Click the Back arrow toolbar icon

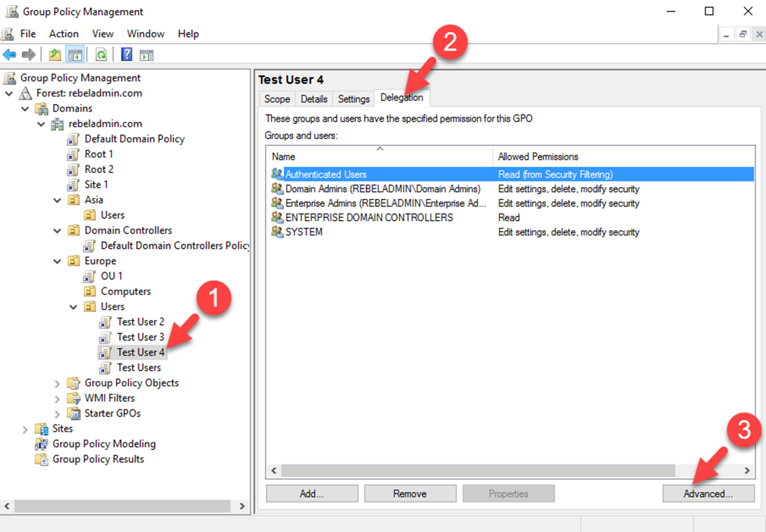[10, 55]
